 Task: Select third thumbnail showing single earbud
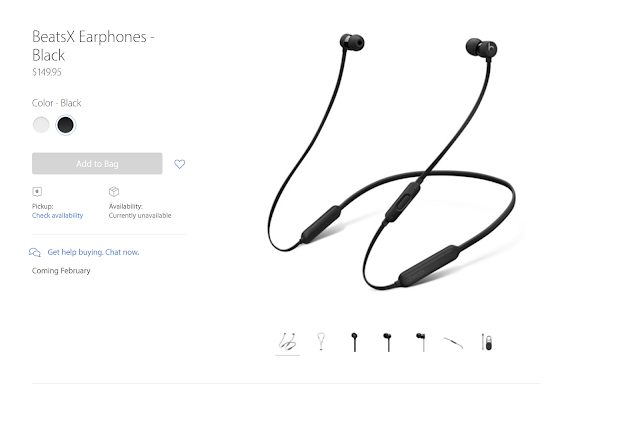tap(354, 342)
